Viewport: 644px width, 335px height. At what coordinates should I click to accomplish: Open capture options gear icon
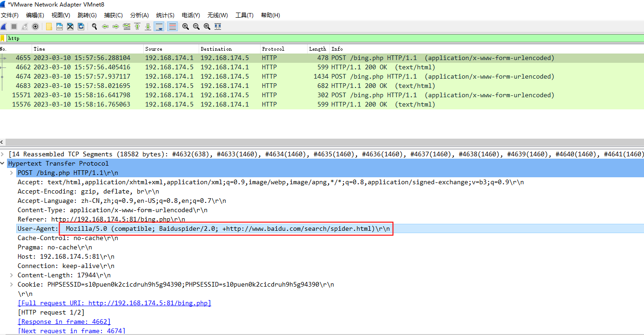35,27
